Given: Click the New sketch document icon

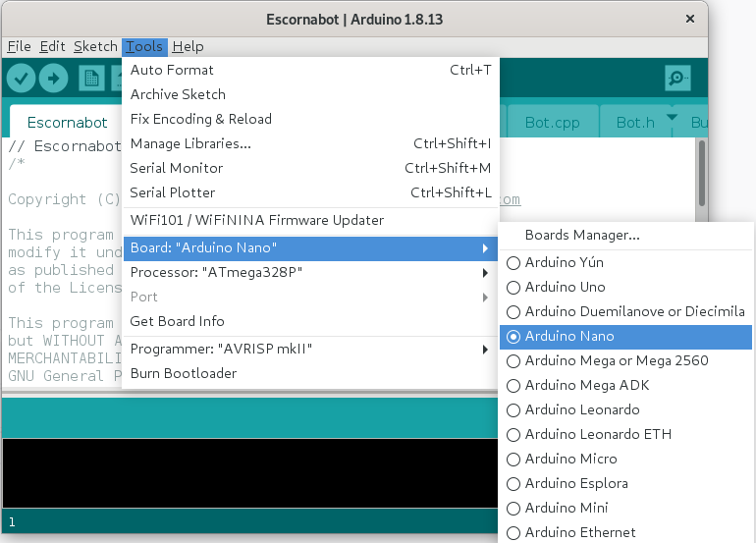Looking at the screenshot, I should pyautogui.click(x=91, y=78).
